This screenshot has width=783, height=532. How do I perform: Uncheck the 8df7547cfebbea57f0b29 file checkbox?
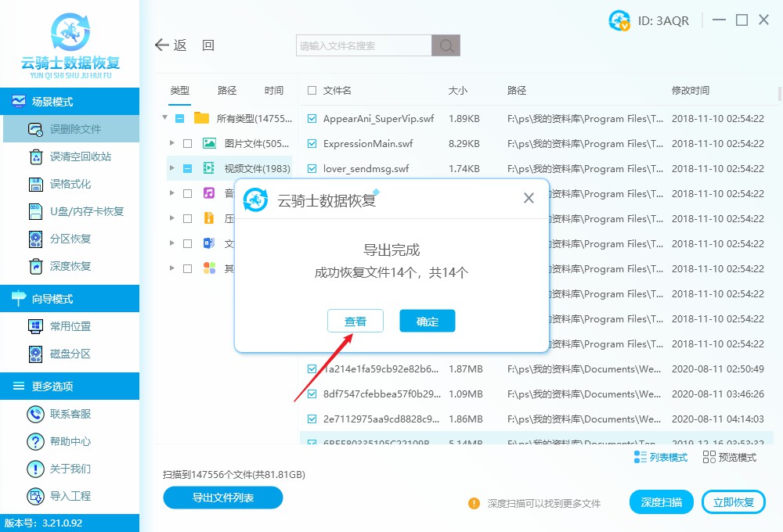click(x=312, y=394)
